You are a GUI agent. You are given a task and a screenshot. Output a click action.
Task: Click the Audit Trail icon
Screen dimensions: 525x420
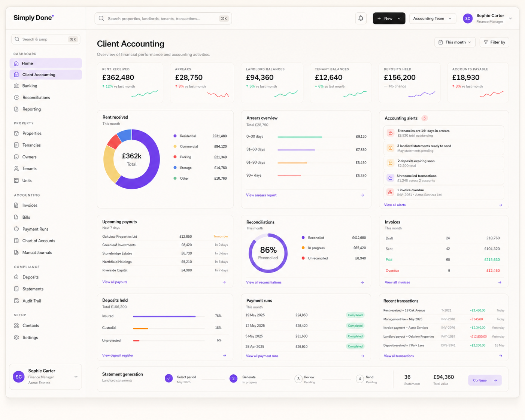click(x=16, y=301)
